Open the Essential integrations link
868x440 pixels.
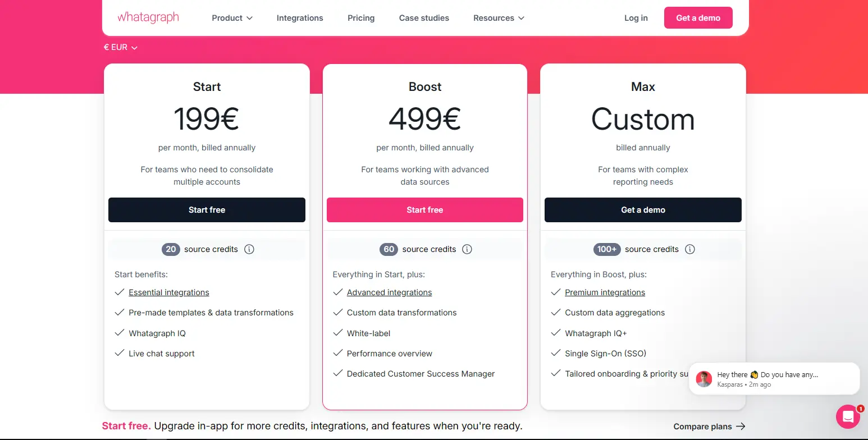click(x=169, y=292)
